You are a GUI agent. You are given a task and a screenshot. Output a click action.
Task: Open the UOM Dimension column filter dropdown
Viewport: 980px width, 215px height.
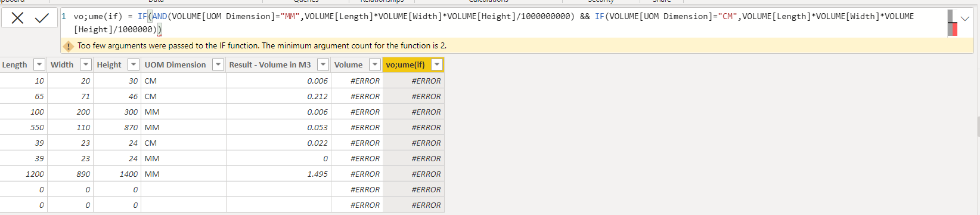218,64
